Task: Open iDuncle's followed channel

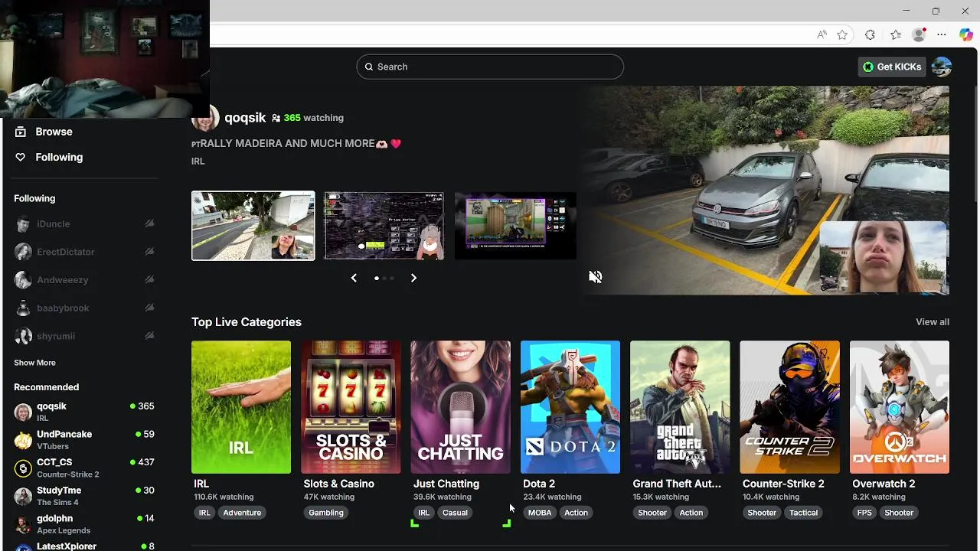Action: pyautogui.click(x=85, y=223)
